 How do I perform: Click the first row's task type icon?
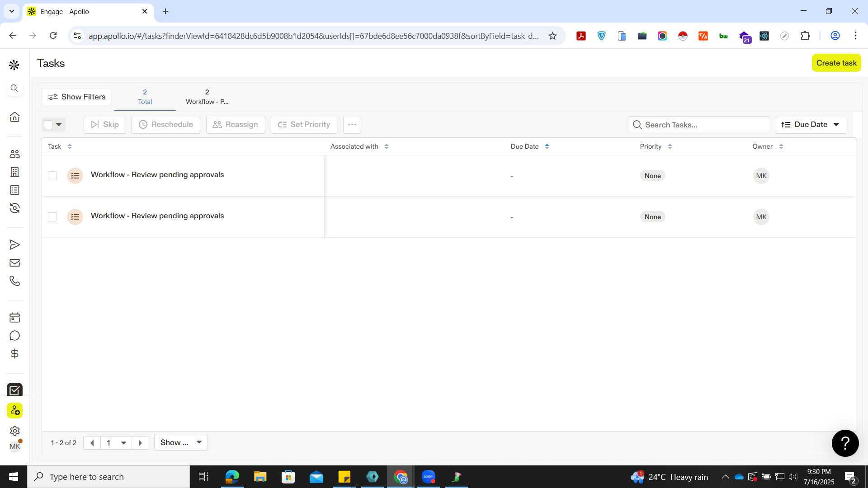pos(75,176)
